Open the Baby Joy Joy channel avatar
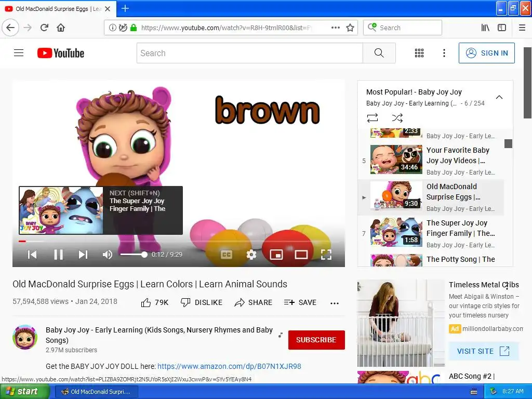This screenshot has width=532, height=399. tap(25, 337)
